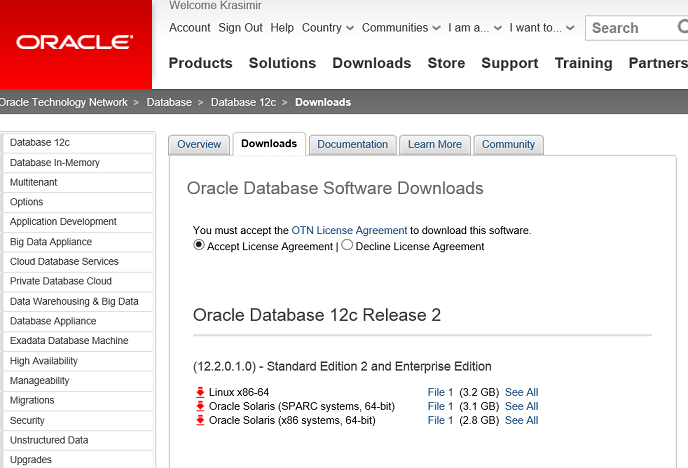
Task: Click See All for Linux x86-64
Action: coord(521,392)
